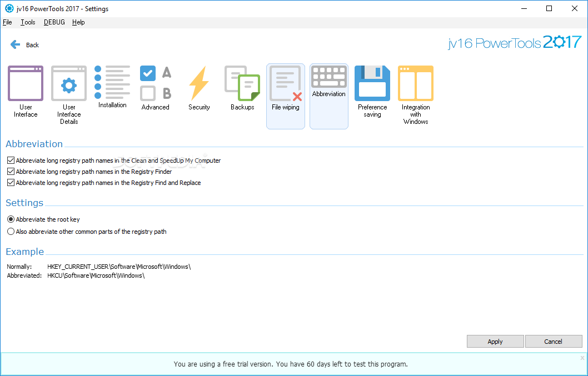Open the File wiping settings icon
This screenshot has width=588, height=376.
[x=286, y=83]
